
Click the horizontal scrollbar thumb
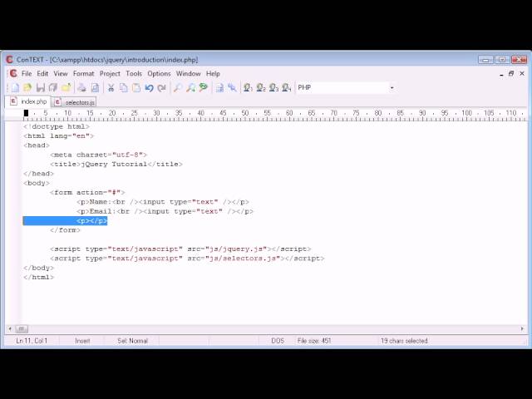(21, 329)
